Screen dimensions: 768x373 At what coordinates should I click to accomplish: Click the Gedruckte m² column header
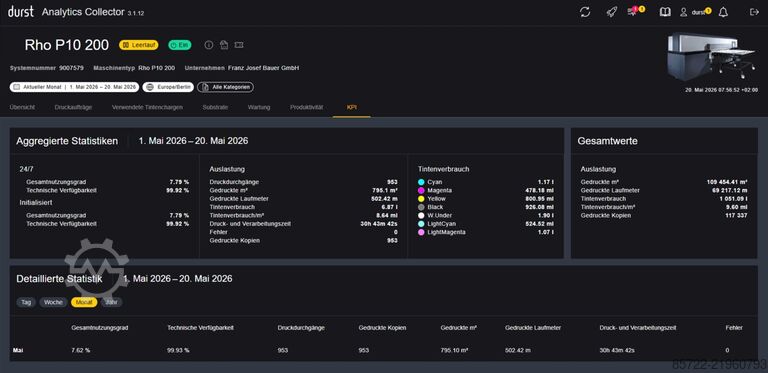[458, 327]
